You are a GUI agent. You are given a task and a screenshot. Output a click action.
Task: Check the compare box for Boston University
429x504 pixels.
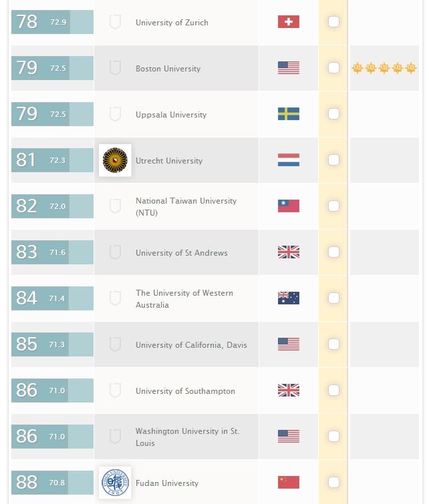[334, 68]
